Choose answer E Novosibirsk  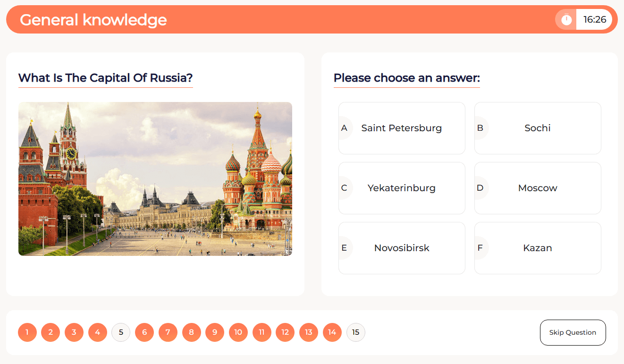(402, 248)
